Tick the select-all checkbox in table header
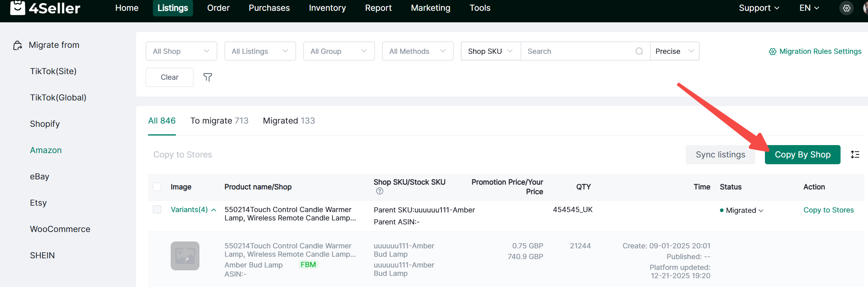The image size is (868, 287). point(157,187)
